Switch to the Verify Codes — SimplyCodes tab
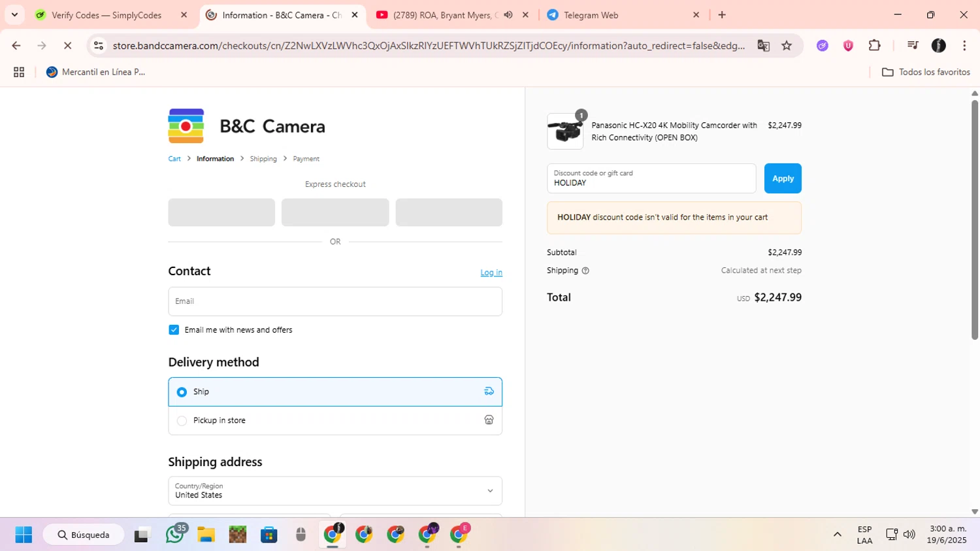The image size is (980, 551). 111,14
